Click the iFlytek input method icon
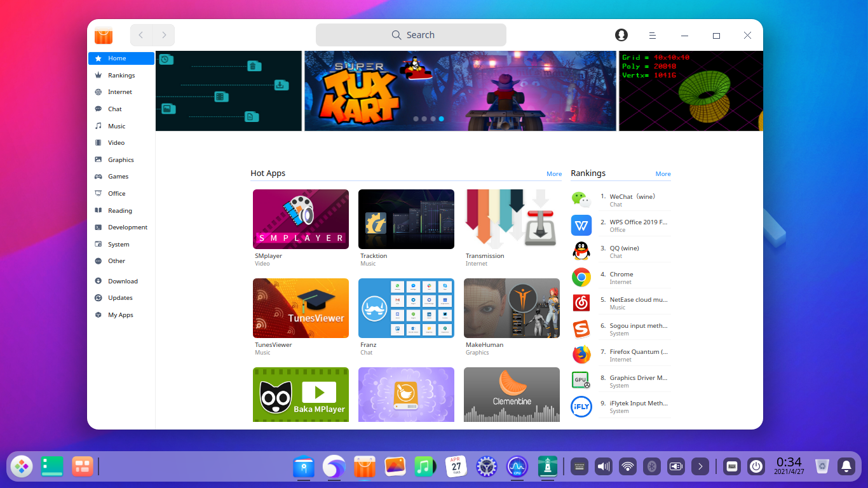Screen dimensions: 868x488 click(x=581, y=407)
